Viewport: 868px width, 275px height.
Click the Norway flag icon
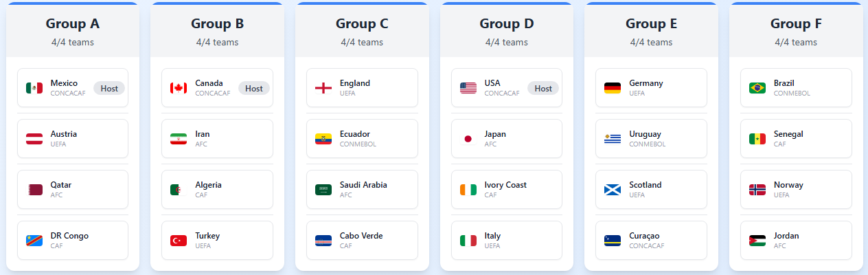coord(757,190)
